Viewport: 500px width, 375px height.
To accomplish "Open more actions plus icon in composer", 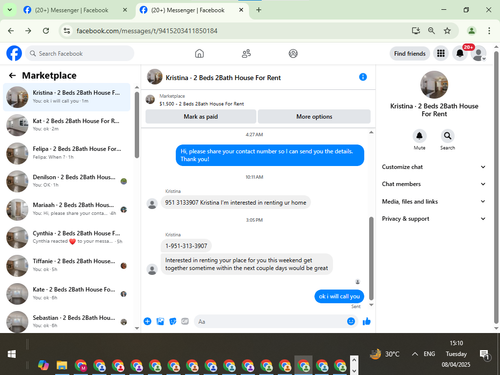I will pos(147,321).
